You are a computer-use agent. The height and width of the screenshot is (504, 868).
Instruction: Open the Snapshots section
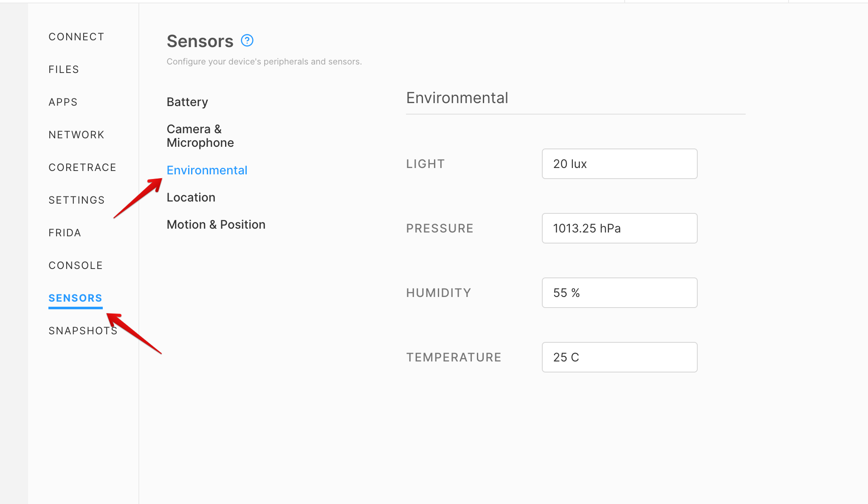point(83,331)
